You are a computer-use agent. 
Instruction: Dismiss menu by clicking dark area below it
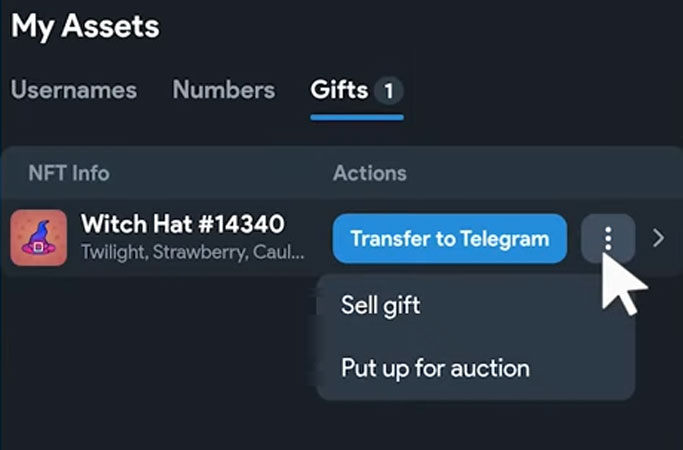pyautogui.click(x=476, y=425)
